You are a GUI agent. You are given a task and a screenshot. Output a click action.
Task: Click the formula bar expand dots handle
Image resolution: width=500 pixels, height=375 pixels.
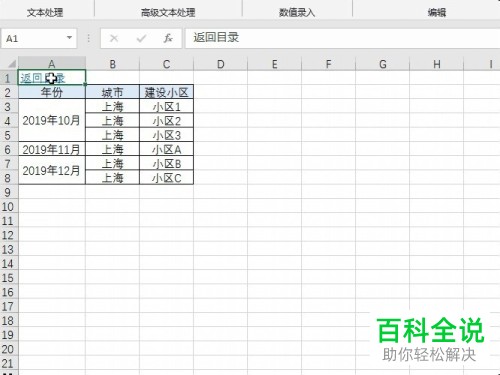click(x=89, y=38)
